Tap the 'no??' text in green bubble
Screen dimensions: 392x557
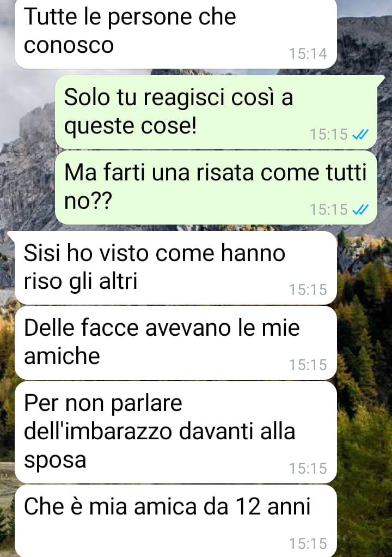pyautogui.click(x=88, y=200)
